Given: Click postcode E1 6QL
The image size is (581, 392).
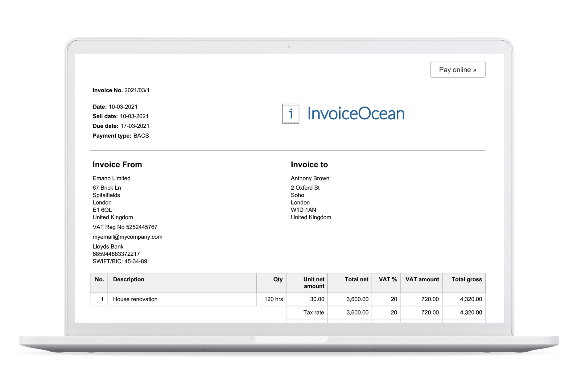Looking at the screenshot, I should tap(102, 210).
